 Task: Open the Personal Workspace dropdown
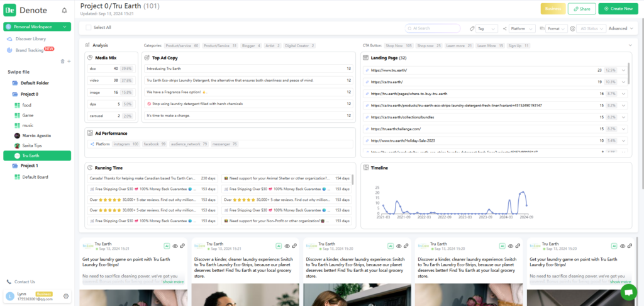(x=37, y=26)
